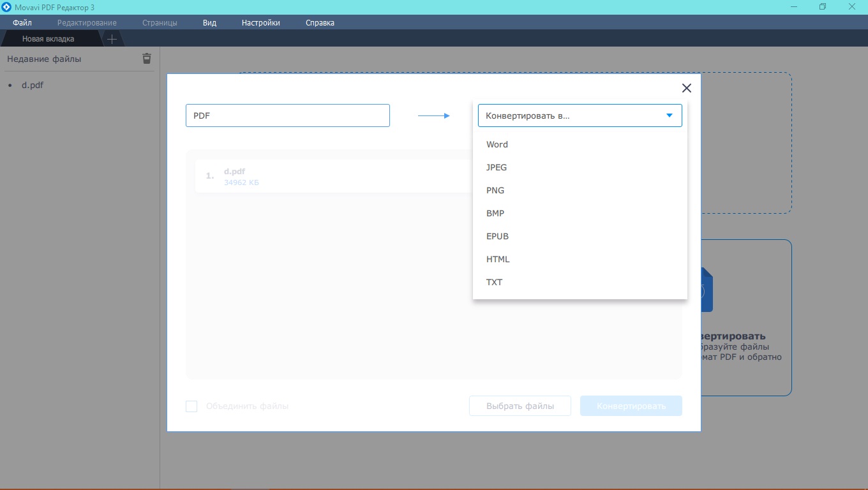This screenshot has height=490, width=868.
Task: Choose Word from the format list
Action: point(497,144)
